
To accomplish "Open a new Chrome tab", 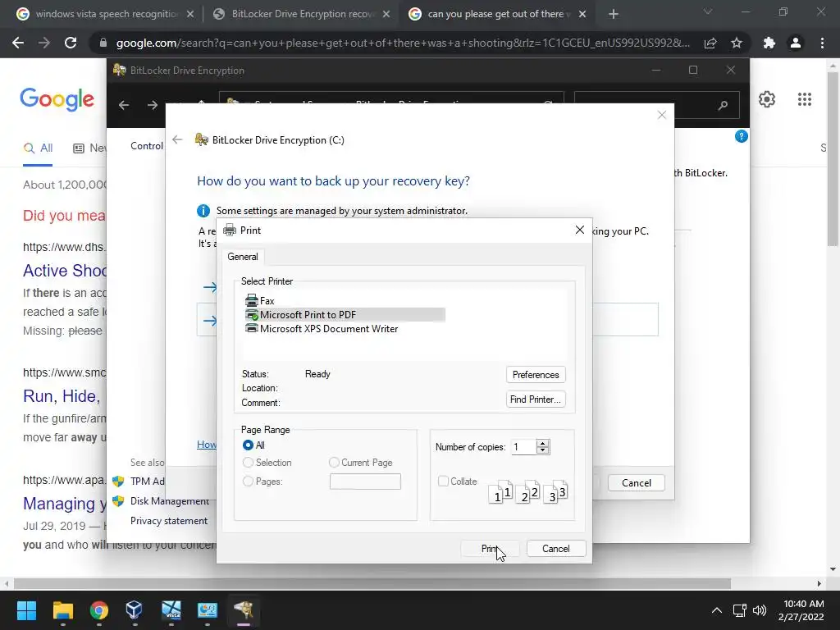I will pos(614,14).
